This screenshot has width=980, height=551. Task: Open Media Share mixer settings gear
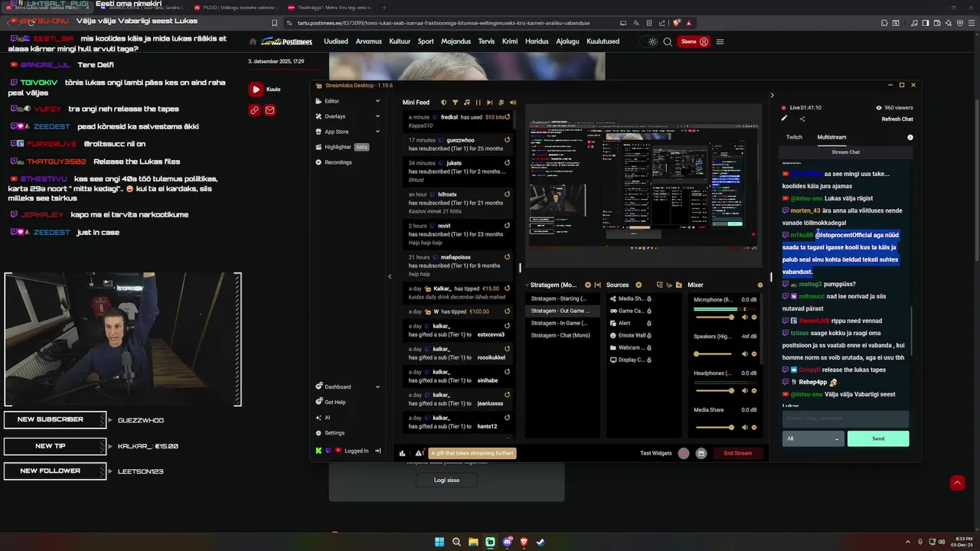click(754, 427)
